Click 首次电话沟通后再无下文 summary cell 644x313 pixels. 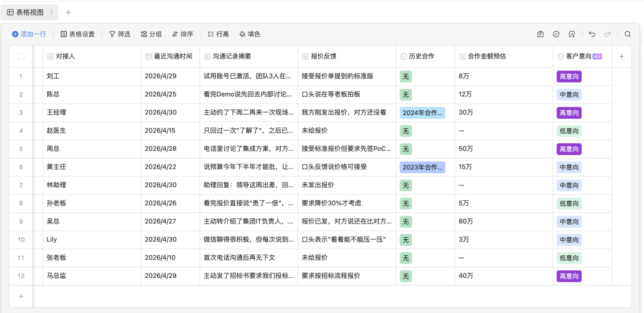coord(249,258)
